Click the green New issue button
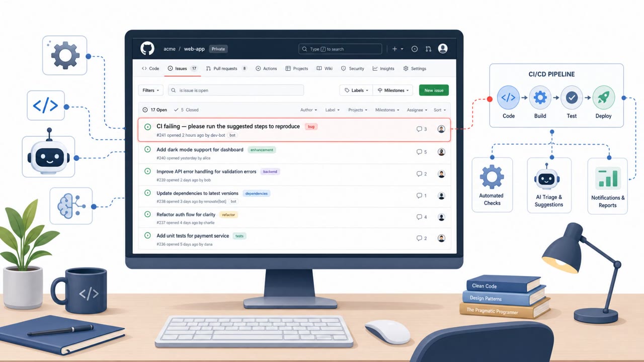Image resolution: width=644 pixels, height=362 pixels. tap(434, 90)
